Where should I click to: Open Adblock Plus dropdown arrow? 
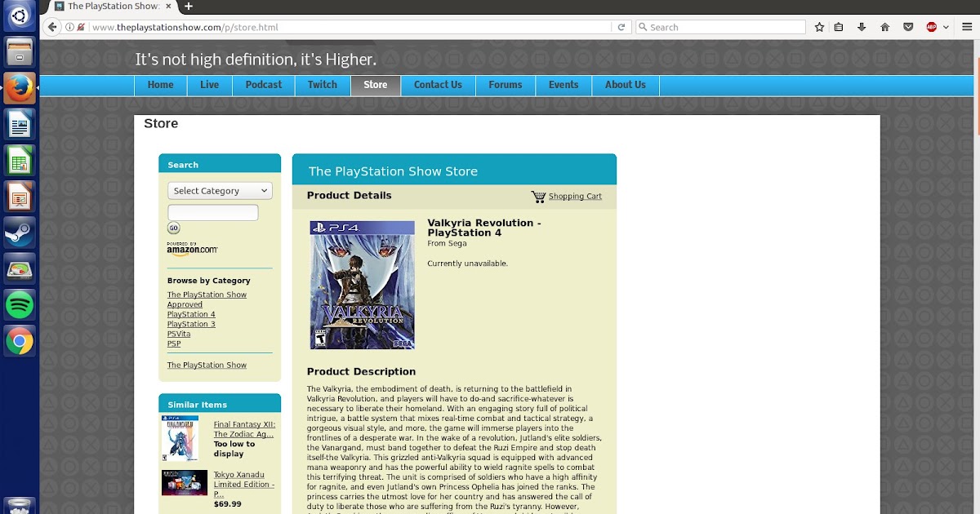[x=946, y=27]
